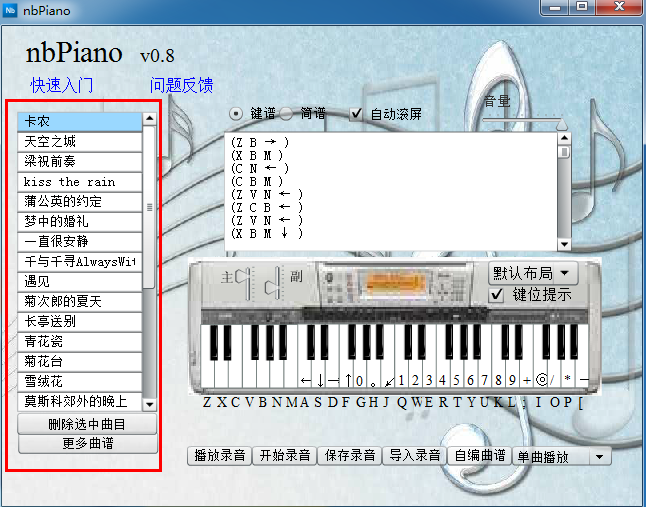
Task: Select the song 遇见
Action: (80, 282)
